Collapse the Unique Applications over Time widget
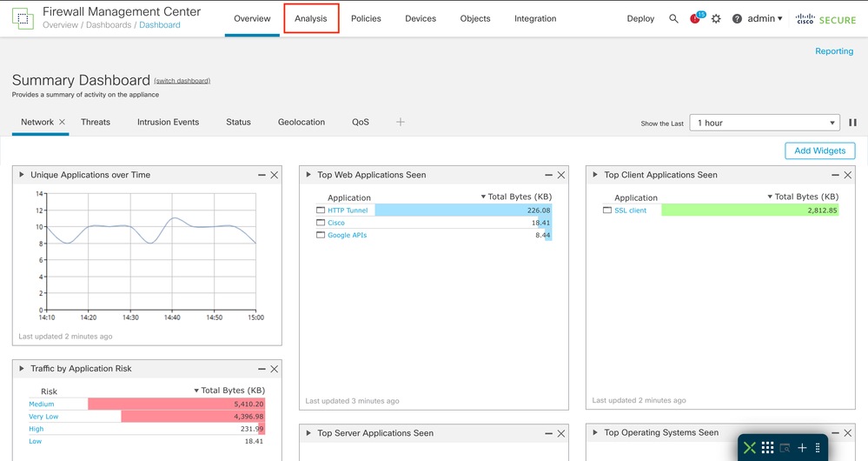Image resolution: width=868 pixels, height=461 pixels. click(23, 175)
